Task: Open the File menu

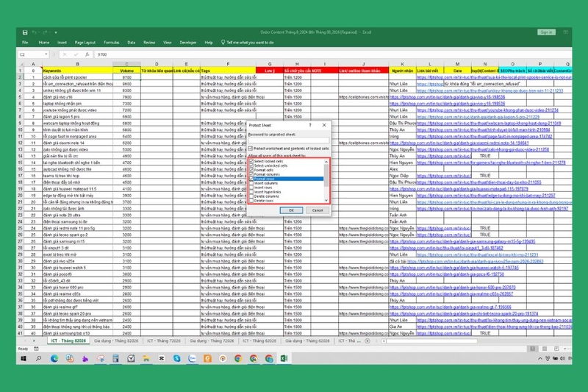Action: [x=25, y=43]
